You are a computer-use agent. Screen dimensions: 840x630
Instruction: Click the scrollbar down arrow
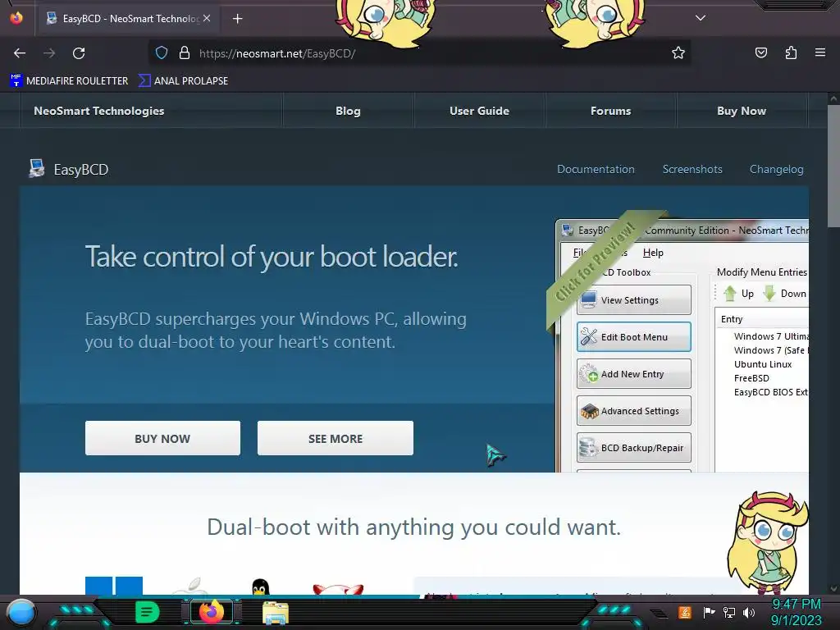pyautogui.click(x=833, y=589)
